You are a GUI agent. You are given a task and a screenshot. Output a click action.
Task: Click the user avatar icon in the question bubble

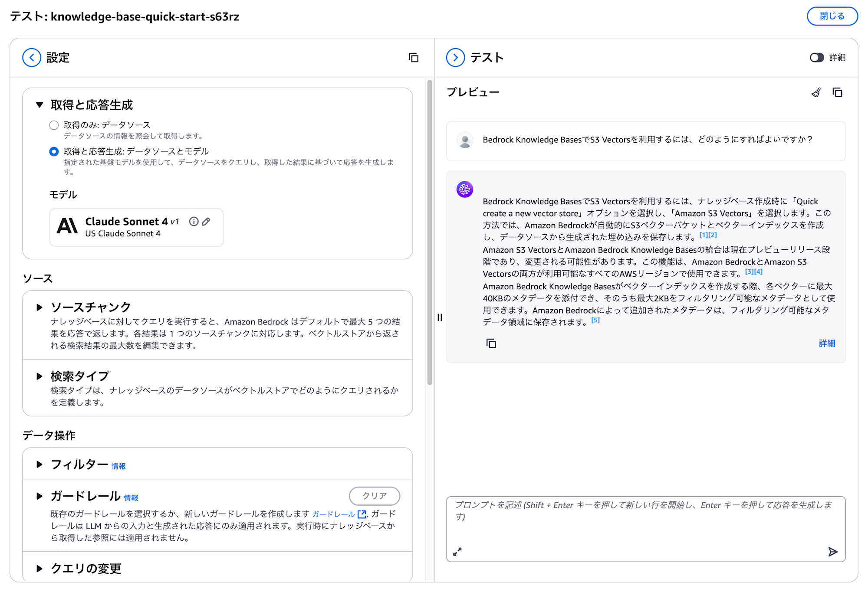click(x=465, y=140)
